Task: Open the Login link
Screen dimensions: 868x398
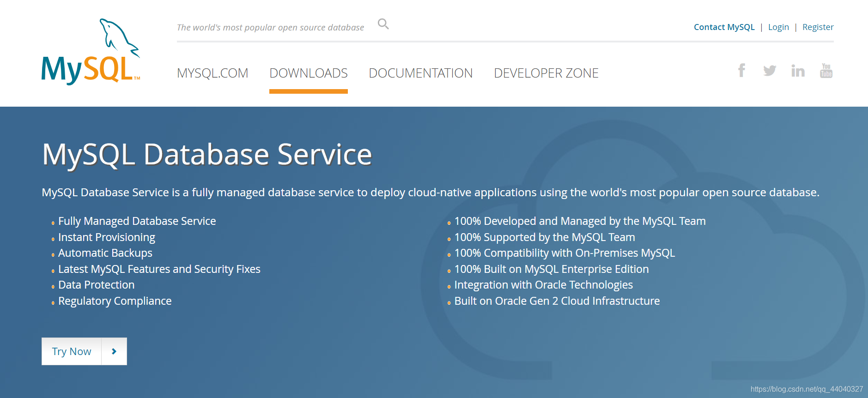Action: tap(778, 27)
